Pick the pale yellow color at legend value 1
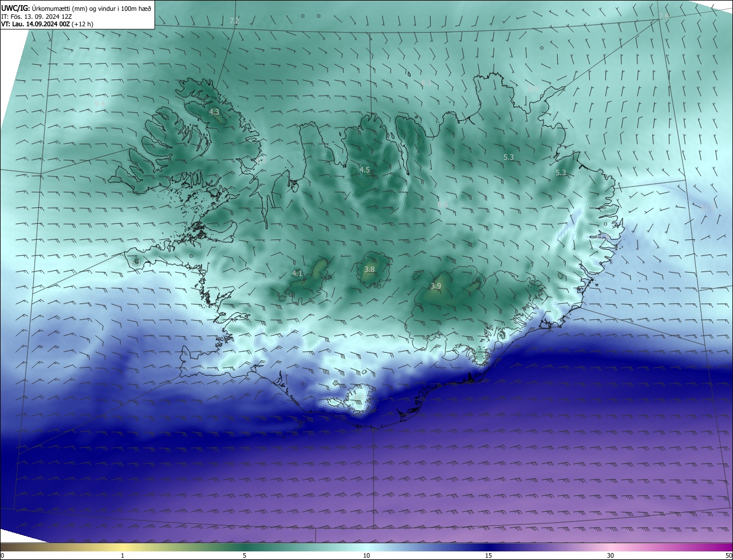733x560 pixels. coord(123,547)
